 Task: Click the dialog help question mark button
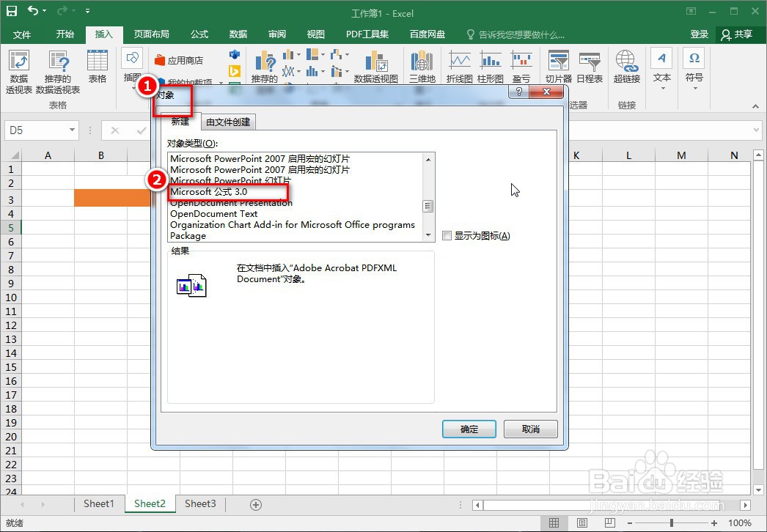[x=518, y=92]
